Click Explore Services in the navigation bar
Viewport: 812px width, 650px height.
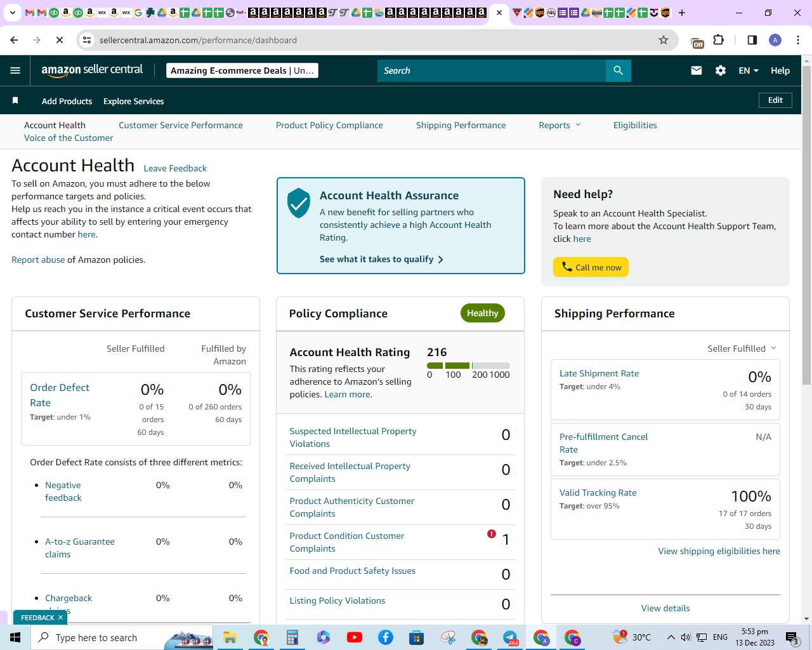tap(133, 101)
